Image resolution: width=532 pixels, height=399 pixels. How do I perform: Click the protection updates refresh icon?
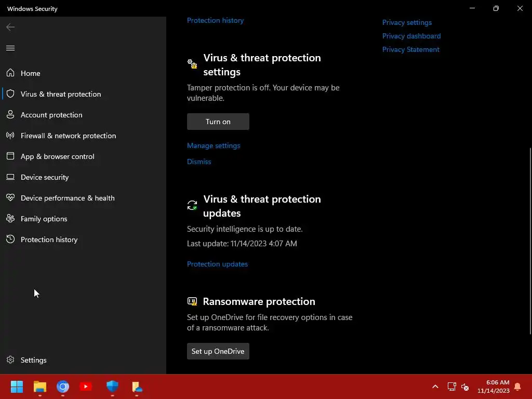pos(192,205)
